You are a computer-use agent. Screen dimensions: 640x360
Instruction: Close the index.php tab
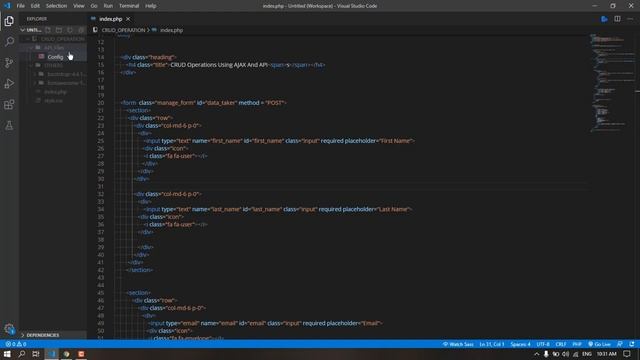[128, 19]
